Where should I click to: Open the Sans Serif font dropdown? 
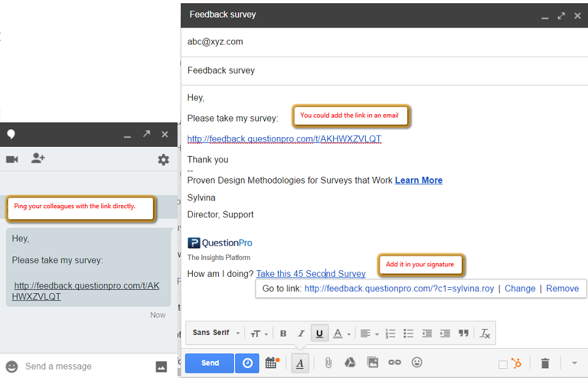pyautogui.click(x=216, y=333)
